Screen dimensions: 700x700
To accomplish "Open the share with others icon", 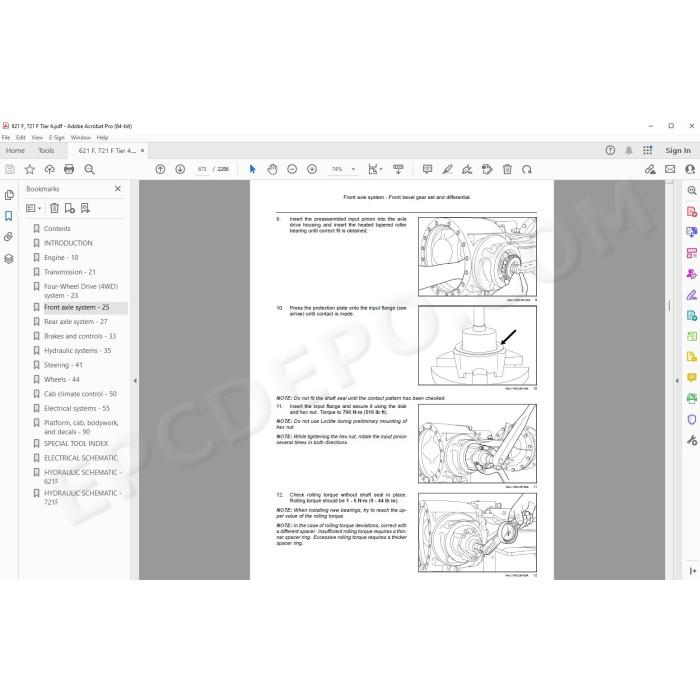I will click(690, 169).
